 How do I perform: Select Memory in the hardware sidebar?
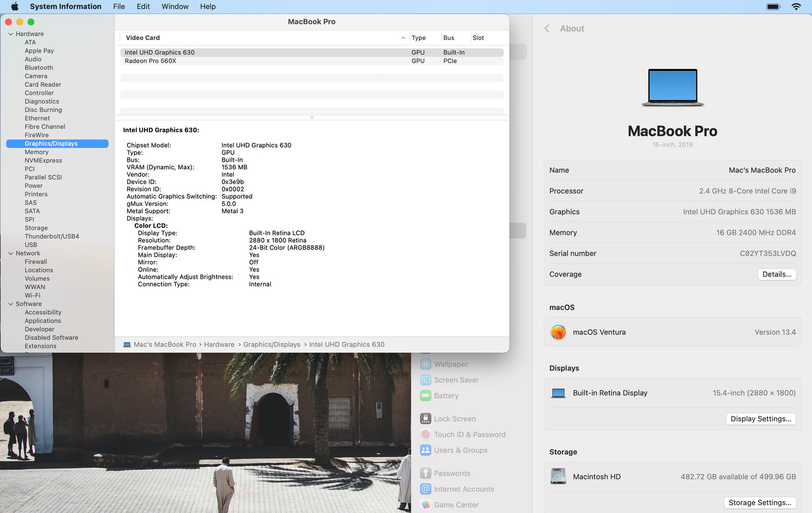37,152
